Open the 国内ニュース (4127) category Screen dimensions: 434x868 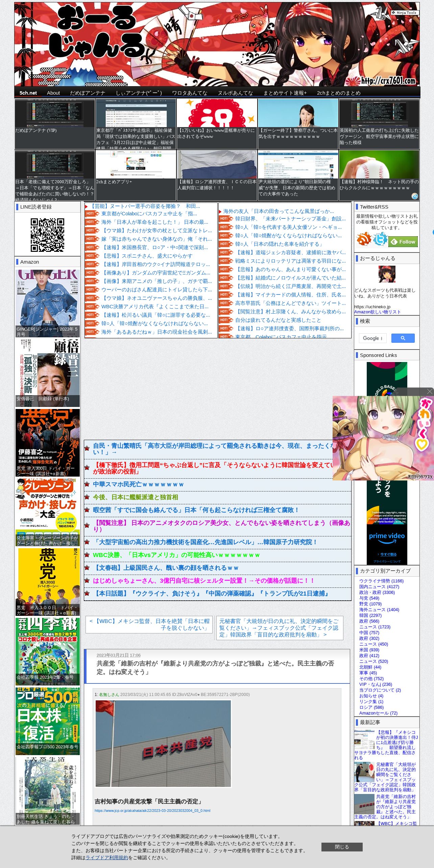[x=379, y=586]
